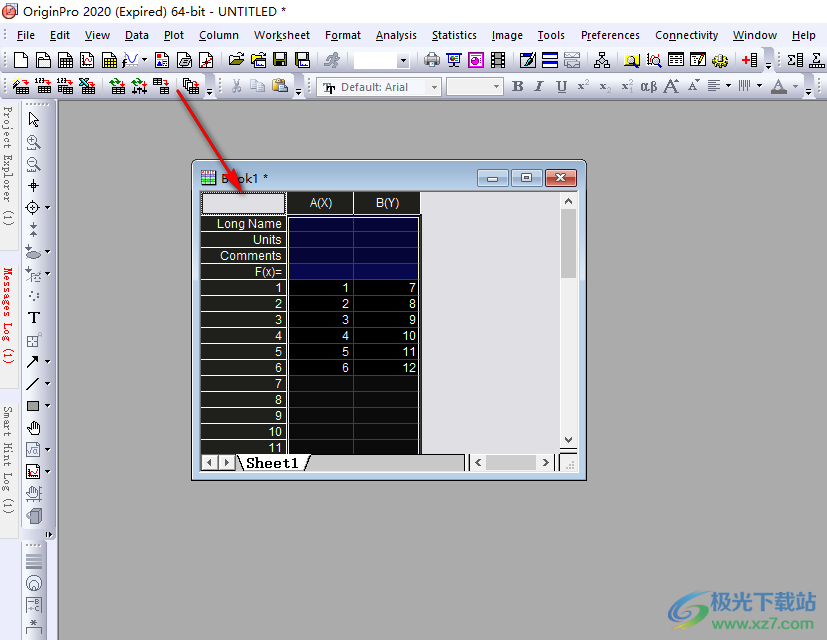The width and height of the screenshot is (827, 640).
Task: Create a new project with the blank page icon
Action: [21, 60]
